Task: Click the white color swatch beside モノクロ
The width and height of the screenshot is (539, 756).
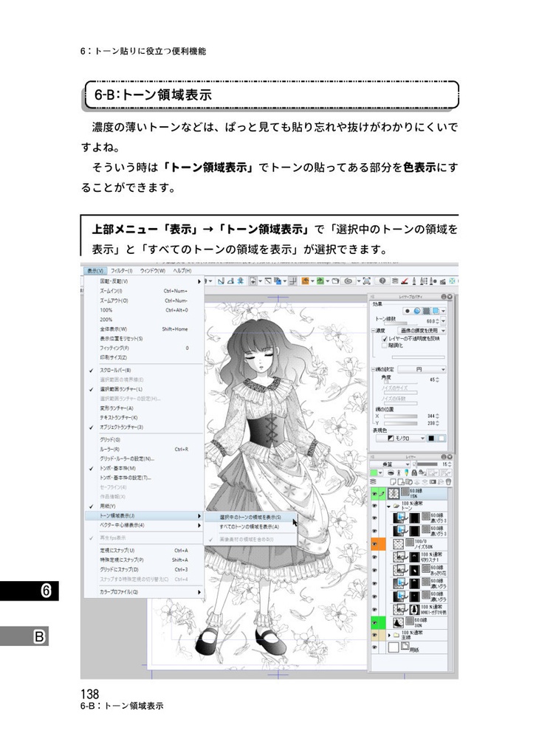Action: point(441,439)
